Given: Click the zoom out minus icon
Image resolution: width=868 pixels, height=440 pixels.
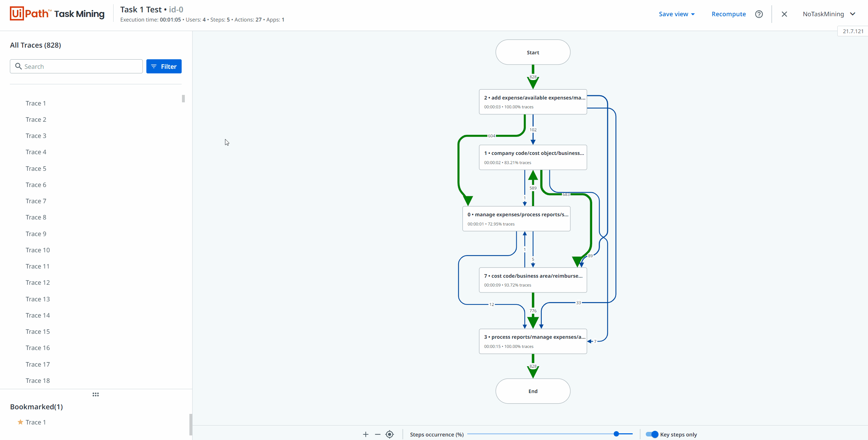Looking at the screenshot, I should tap(378, 434).
